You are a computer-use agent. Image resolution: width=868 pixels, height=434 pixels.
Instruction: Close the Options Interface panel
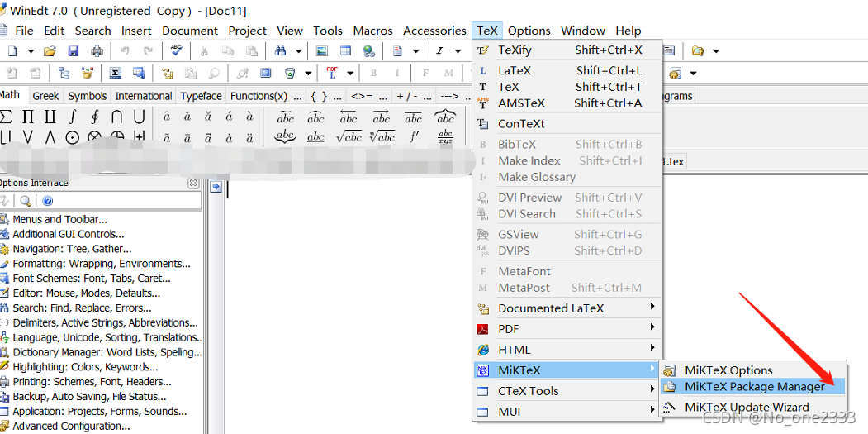click(x=193, y=183)
